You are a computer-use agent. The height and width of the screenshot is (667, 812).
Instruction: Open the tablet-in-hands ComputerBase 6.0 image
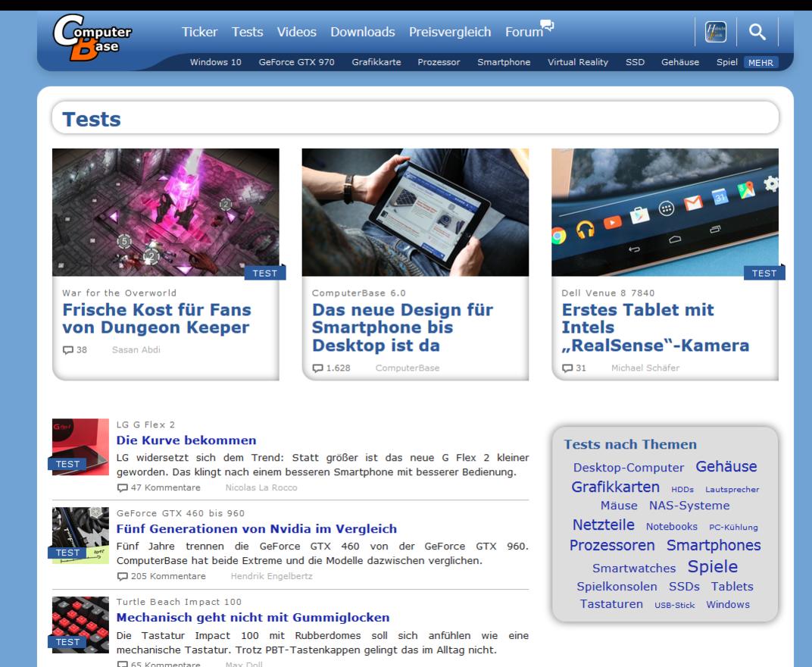coord(415,212)
